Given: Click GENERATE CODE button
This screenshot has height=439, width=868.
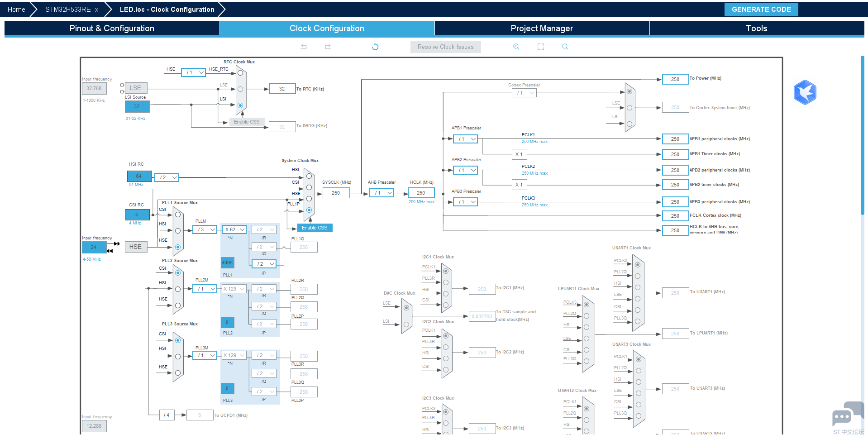Looking at the screenshot, I should coord(761,10).
